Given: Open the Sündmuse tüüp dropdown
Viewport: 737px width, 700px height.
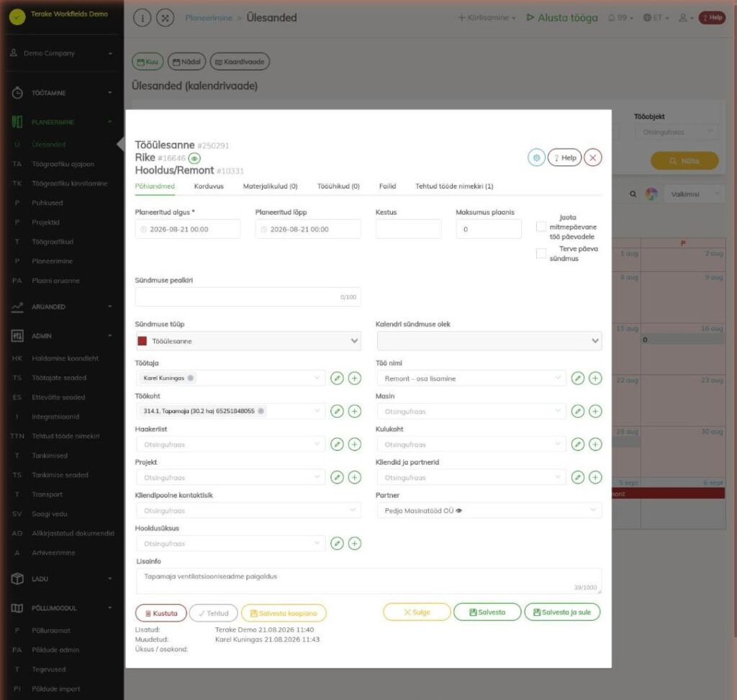Looking at the screenshot, I should pyautogui.click(x=248, y=341).
